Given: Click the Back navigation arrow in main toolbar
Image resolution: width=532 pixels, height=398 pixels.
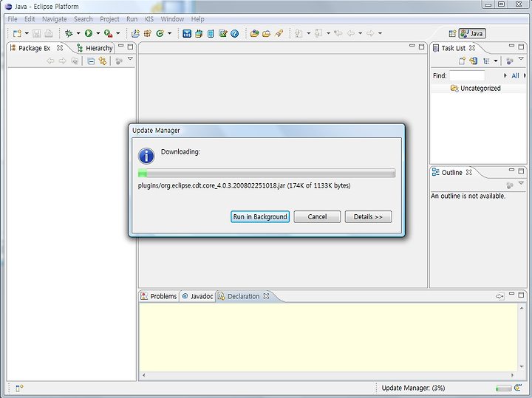Looking at the screenshot, I should [x=351, y=33].
